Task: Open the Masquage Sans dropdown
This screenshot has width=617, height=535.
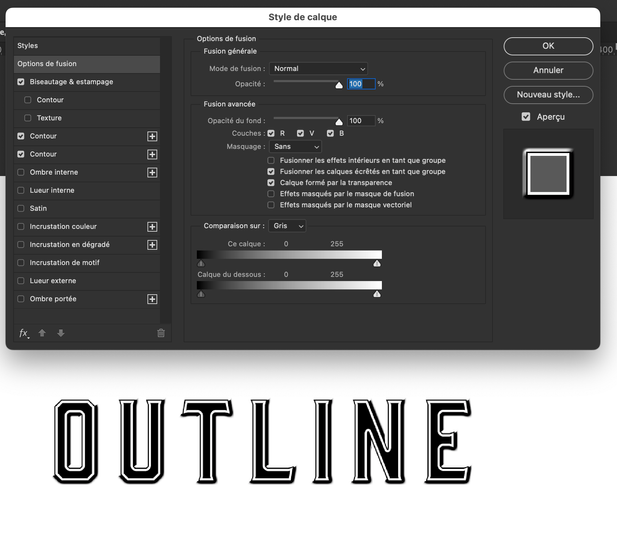Action: 296,147
